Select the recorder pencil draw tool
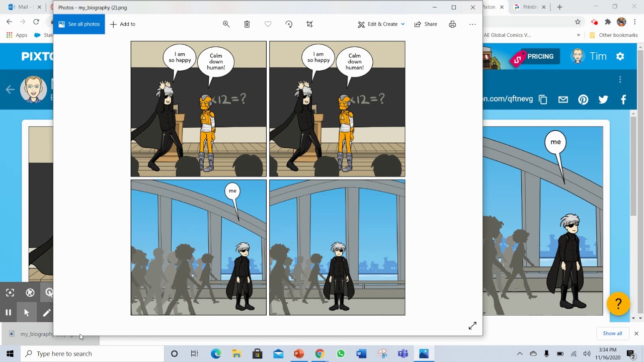Image resolution: width=644 pixels, height=362 pixels. pyautogui.click(x=46, y=313)
